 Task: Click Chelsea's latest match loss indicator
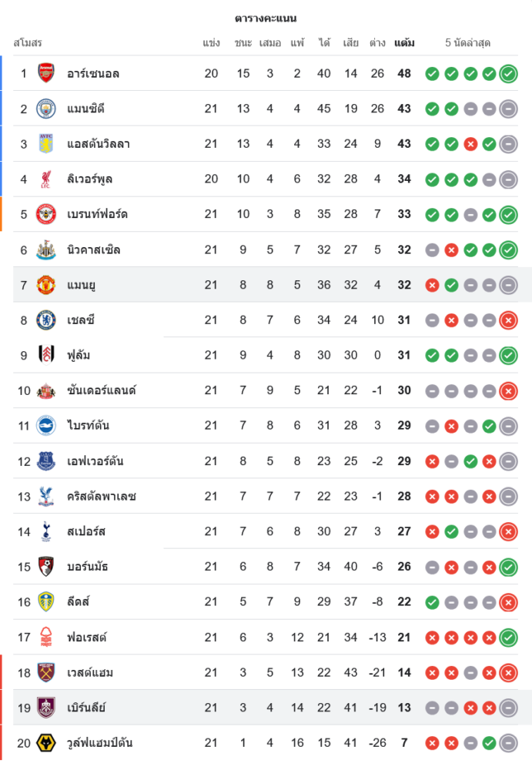click(x=508, y=320)
